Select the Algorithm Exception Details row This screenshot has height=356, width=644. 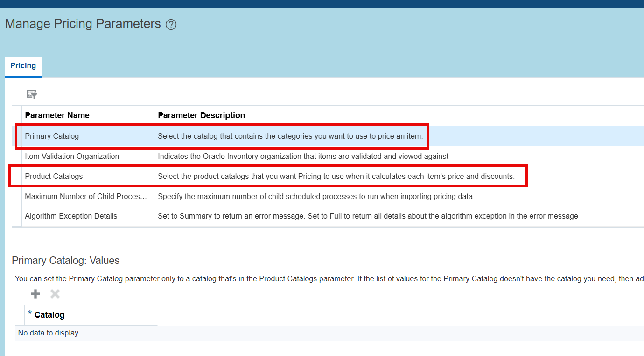pos(328,216)
